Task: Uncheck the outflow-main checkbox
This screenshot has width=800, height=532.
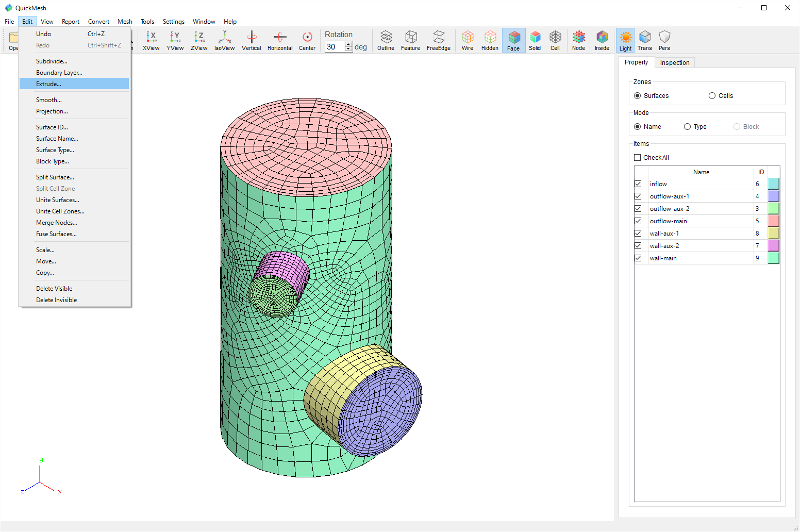Action: click(x=638, y=221)
